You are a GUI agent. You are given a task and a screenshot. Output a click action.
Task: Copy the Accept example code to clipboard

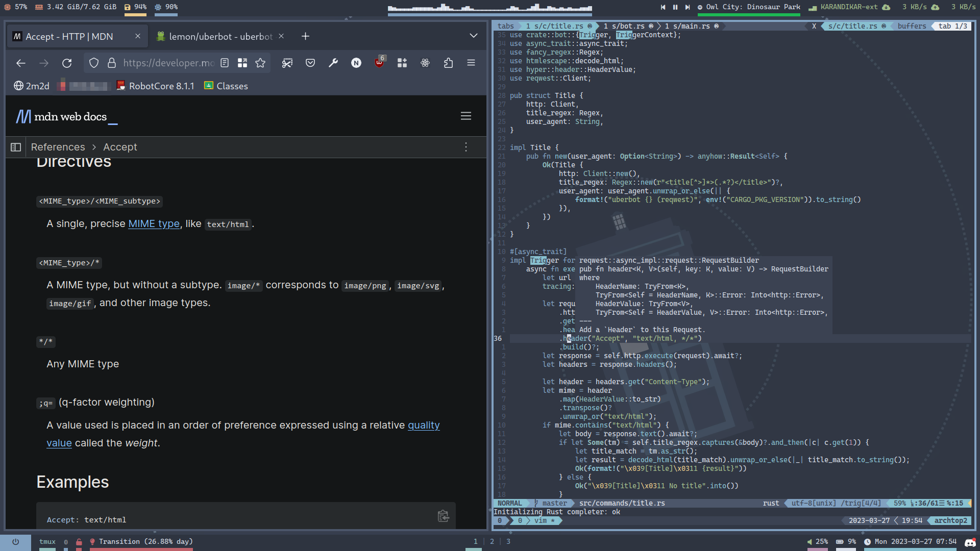(443, 516)
